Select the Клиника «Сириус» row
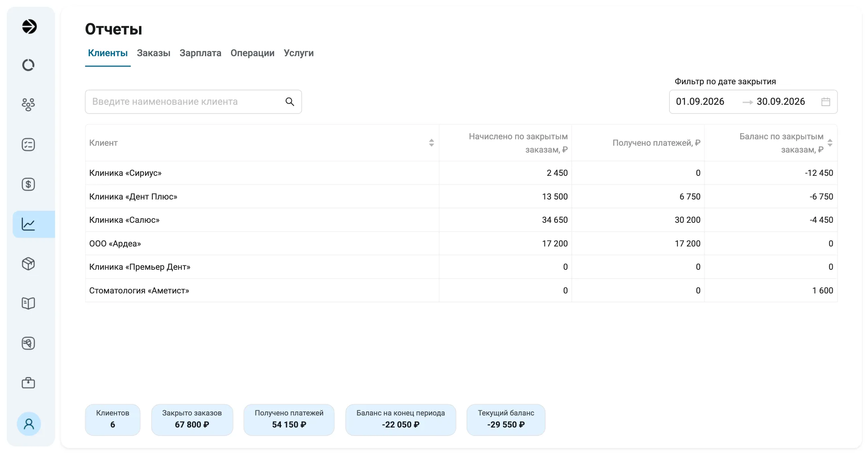Screen dimensions: 868x454 [x=461, y=173]
